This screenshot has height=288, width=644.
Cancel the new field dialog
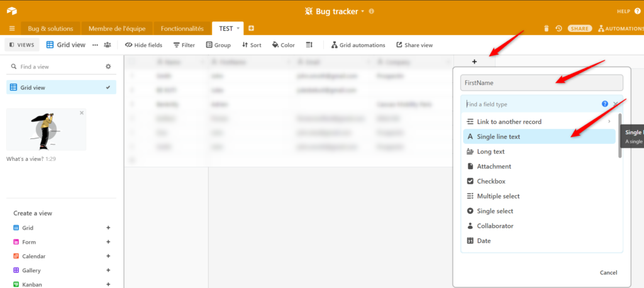pos(608,272)
